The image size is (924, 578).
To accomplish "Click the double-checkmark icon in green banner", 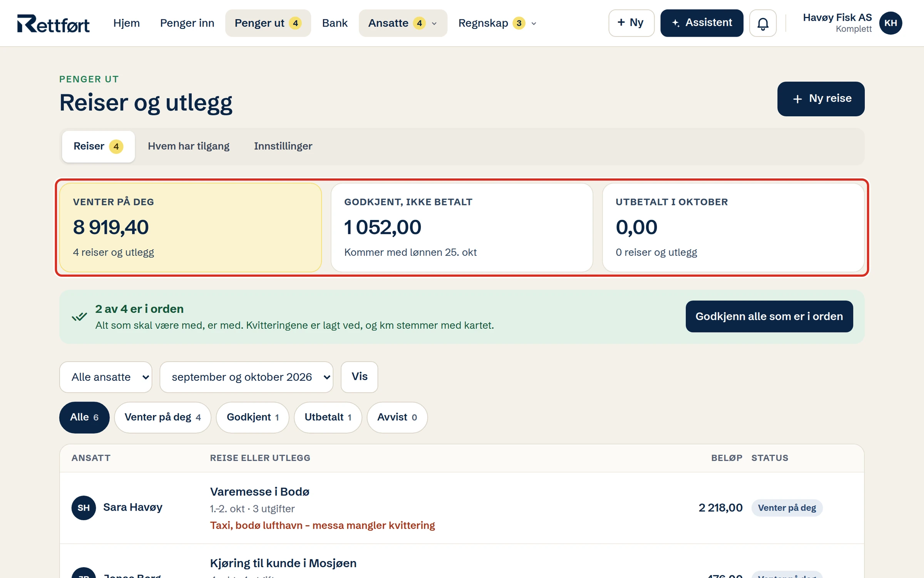I will [79, 316].
